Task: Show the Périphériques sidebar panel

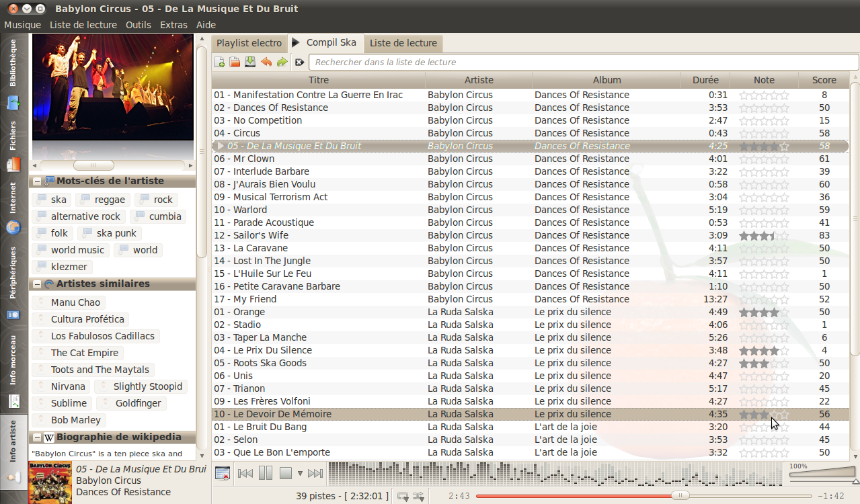Action: click(x=13, y=283)
